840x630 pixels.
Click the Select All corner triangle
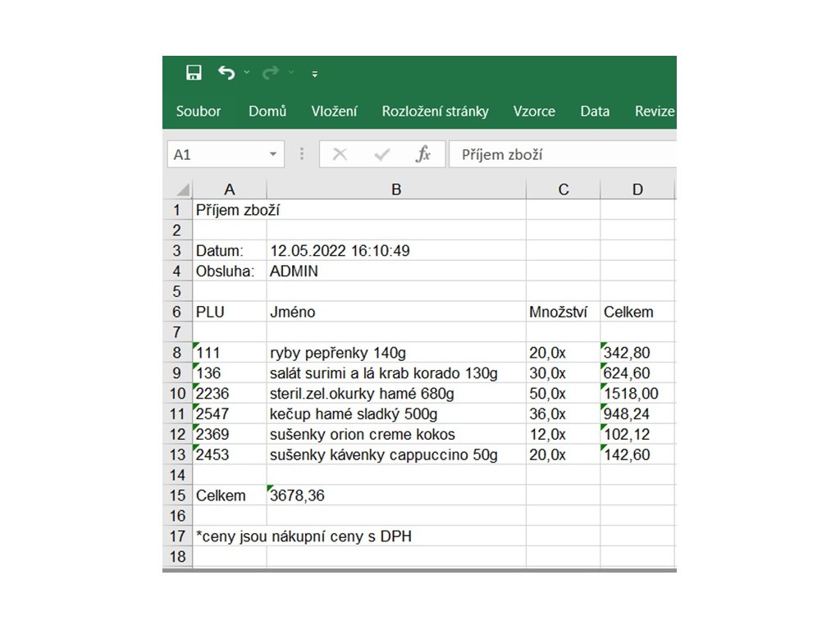pos(182,190)
